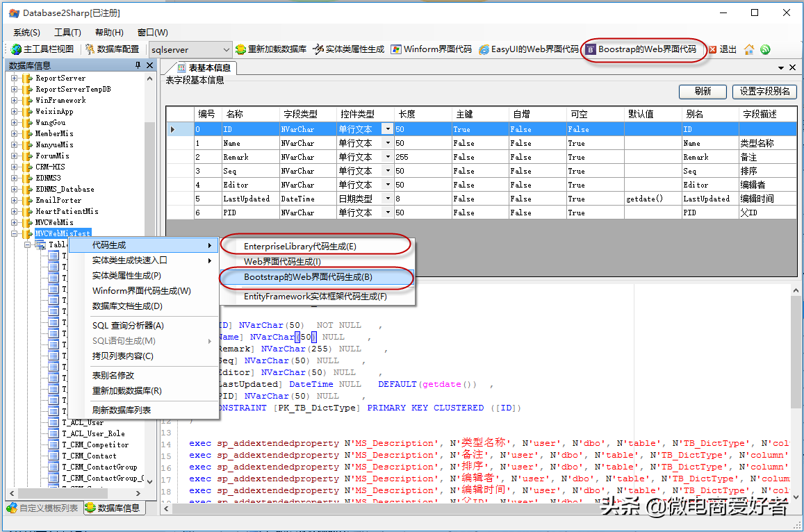Collapse the MVCWebMisTest database node
Image resolution: width=804 pixels, height=532 pixels.
coord(14,234)
